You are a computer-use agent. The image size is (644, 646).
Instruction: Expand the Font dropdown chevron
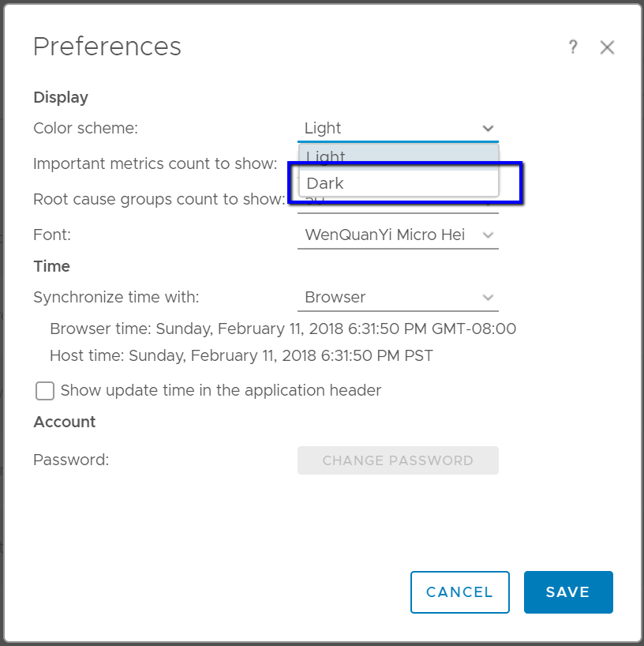click(x=488, y=235)
